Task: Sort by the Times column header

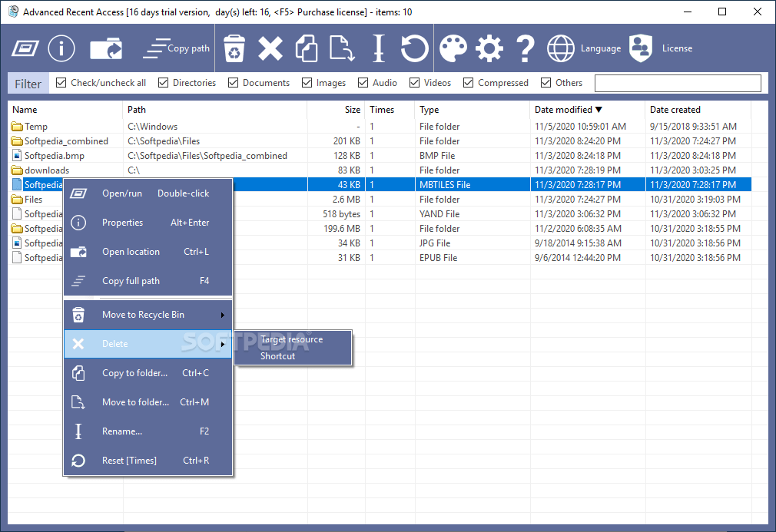Action: [390, 110]
